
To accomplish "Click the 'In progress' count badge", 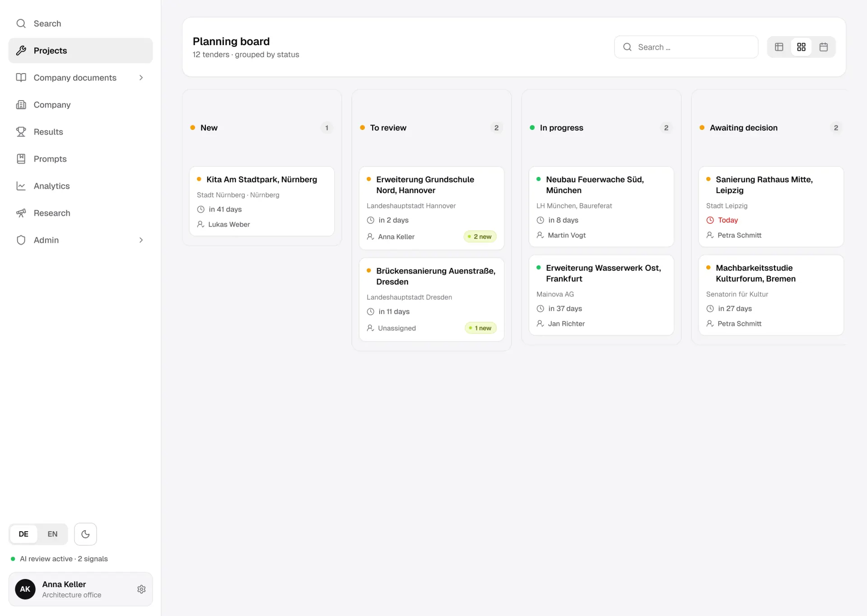I will [x=666, y=128].
